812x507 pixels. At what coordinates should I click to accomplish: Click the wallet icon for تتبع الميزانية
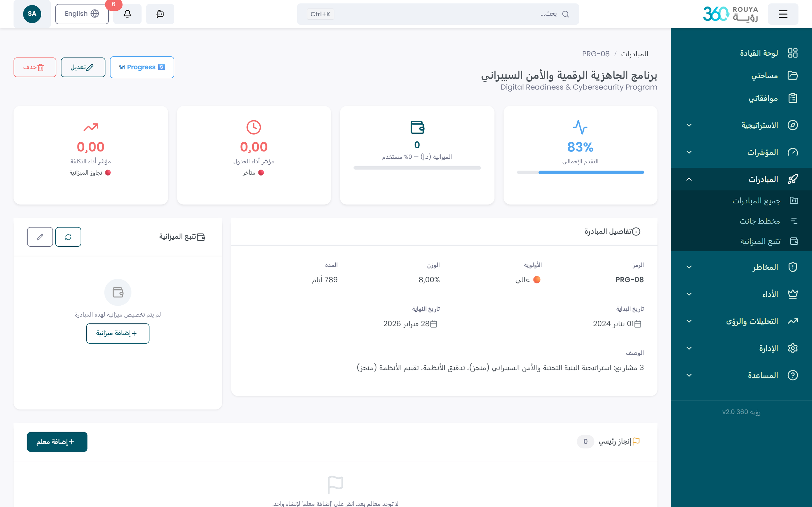point(794,241)
